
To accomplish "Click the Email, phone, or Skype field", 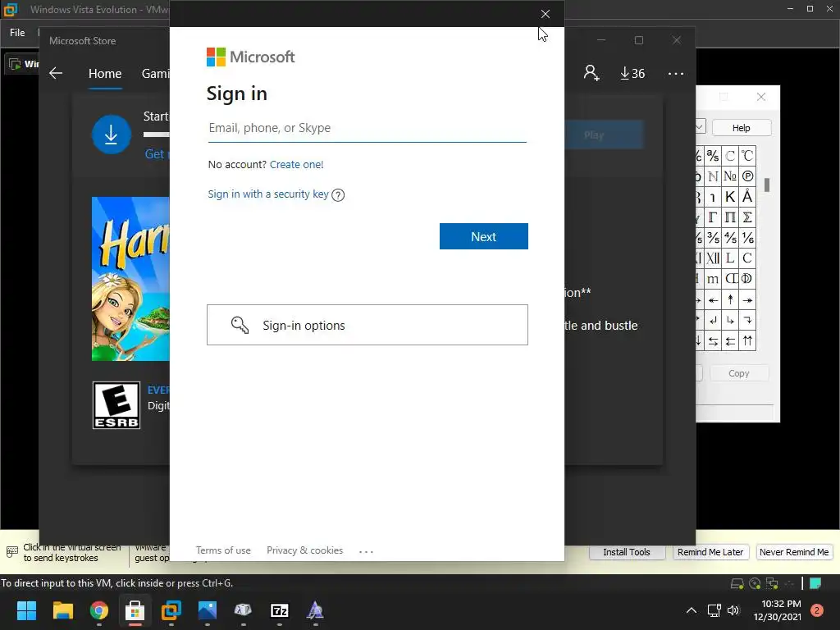I will point(367,128).
